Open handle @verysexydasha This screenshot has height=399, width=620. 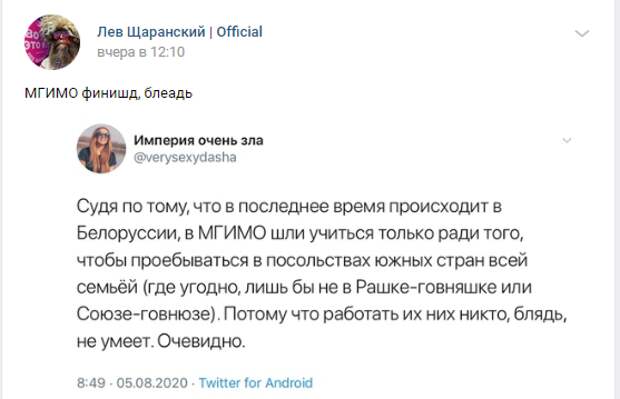(185, 157)
